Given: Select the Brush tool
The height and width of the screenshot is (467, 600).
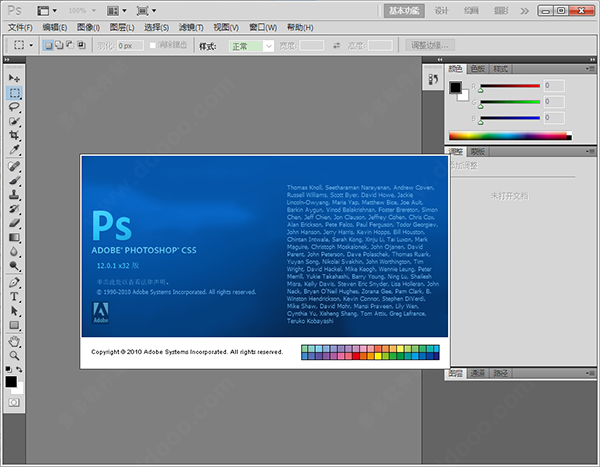Looking at the screenshot, I should coord(14,180).
